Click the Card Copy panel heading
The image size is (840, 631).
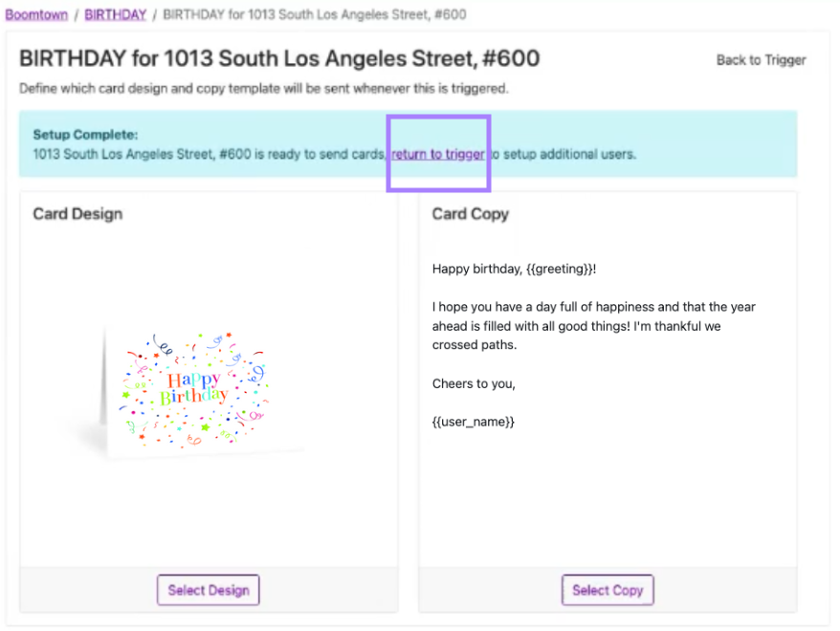[470, 214]
